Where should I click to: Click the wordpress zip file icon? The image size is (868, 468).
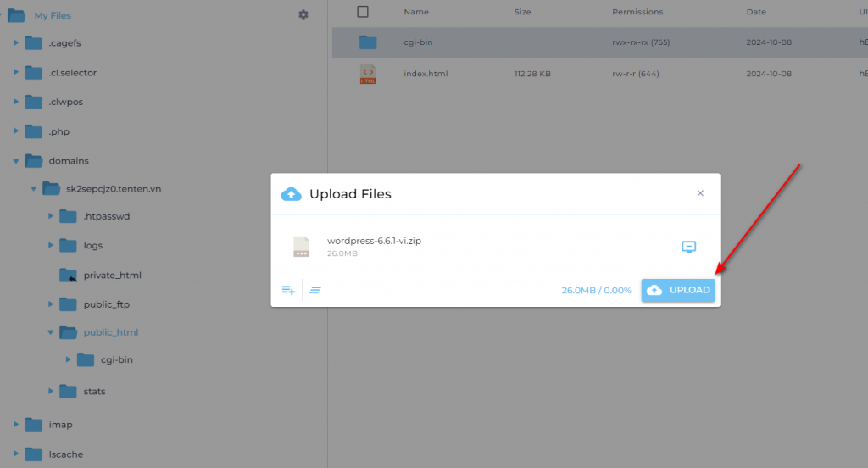(x=301, y=247)
